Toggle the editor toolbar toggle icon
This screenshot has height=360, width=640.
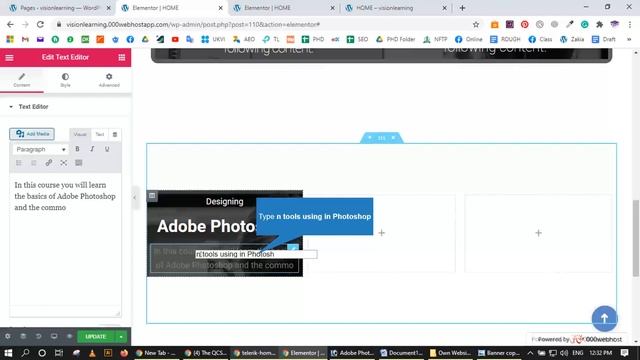click(x=79, y=163)
